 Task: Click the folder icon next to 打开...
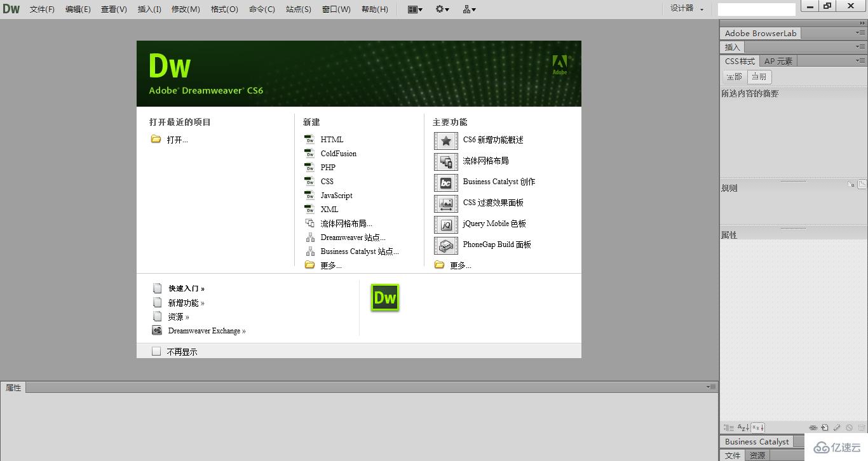click(156, 139)
